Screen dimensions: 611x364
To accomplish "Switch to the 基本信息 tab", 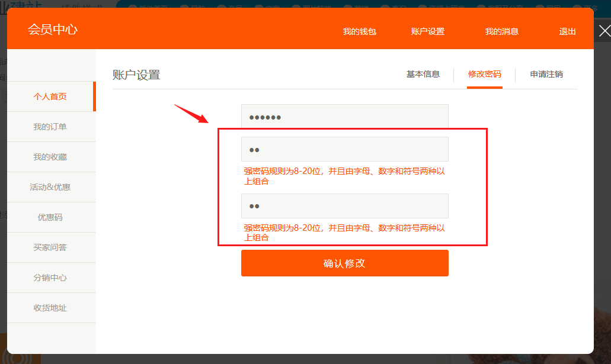I will 423,75.
